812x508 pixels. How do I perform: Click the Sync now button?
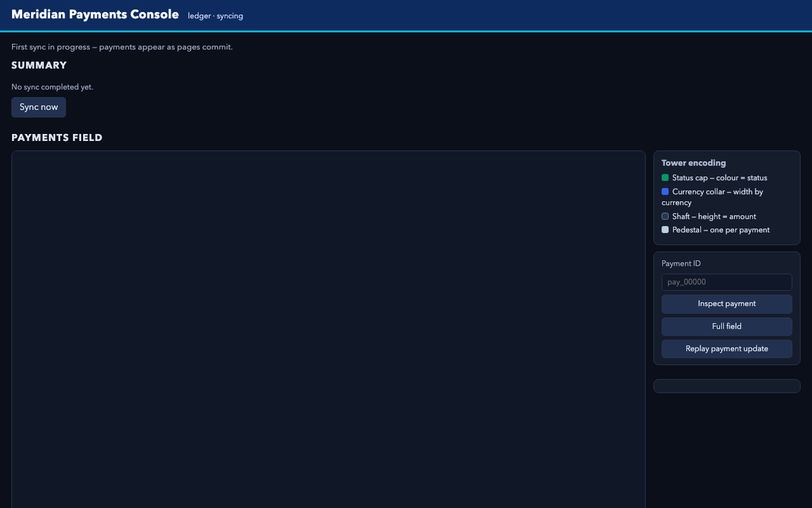pyautogui.click(x=39, y=107)
